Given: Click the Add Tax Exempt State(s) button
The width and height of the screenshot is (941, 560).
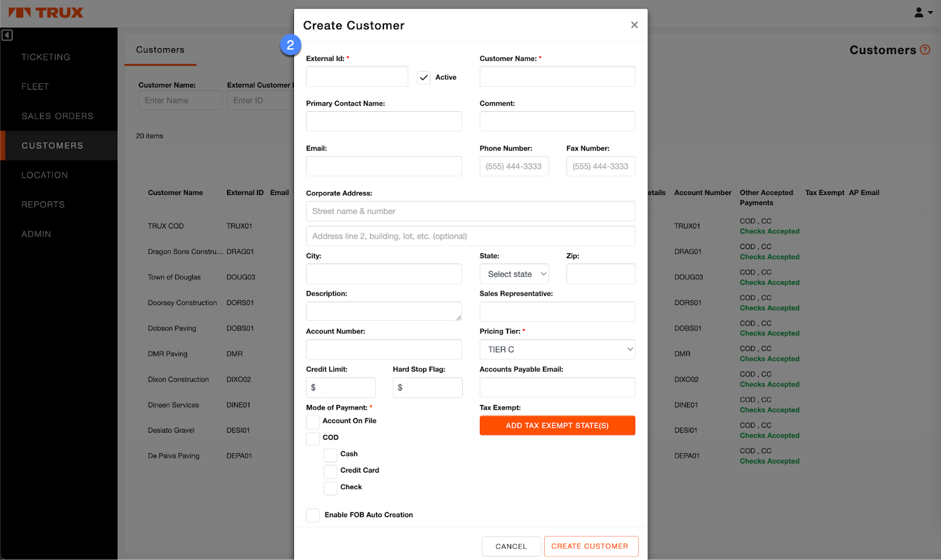Looking at the screenshot, I should [x=557, y=425].
